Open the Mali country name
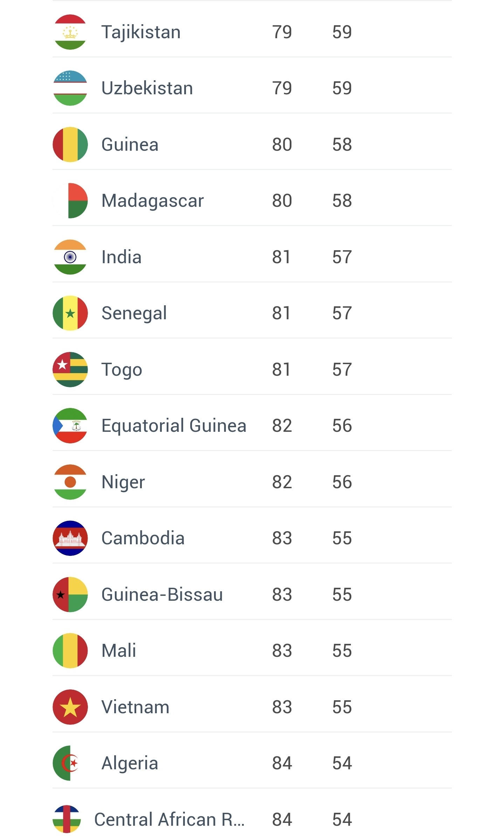Image resolution: width=504 pixels, height=838 pixels. tap(119, 651)
